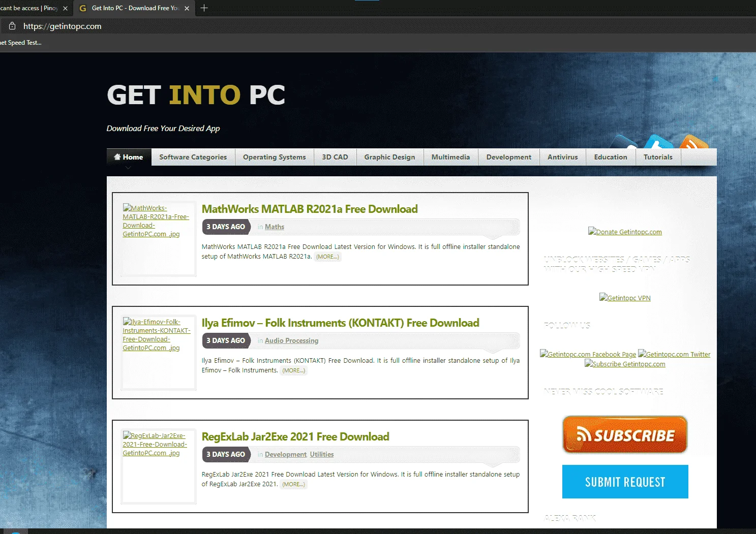
Task: Click the Ilya Efimov post description text
Action: click(360, 365)
